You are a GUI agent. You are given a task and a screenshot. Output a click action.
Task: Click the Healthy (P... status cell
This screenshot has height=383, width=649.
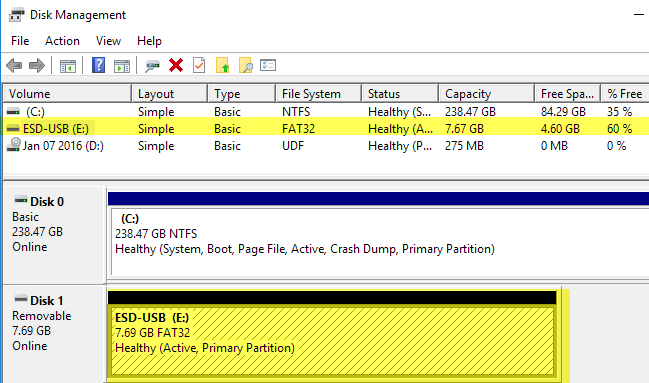[x=400, y=146]
